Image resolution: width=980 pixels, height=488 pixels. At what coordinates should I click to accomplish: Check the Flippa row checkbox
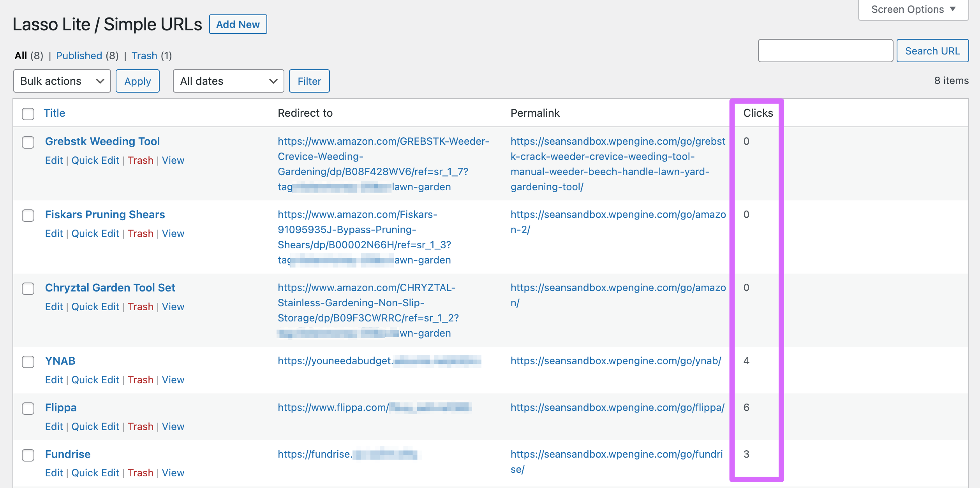(x=28, y=408)
